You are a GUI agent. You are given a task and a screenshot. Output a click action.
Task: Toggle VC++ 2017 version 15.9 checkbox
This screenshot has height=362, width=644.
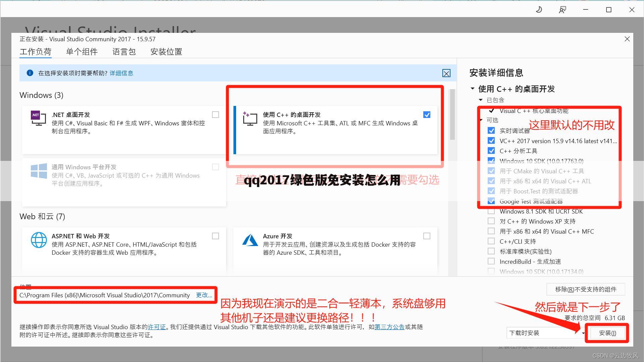pos(491,140)
